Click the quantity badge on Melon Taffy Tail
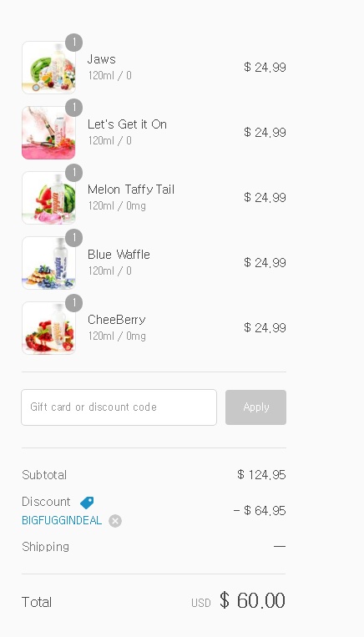 (x=74, y=173)
